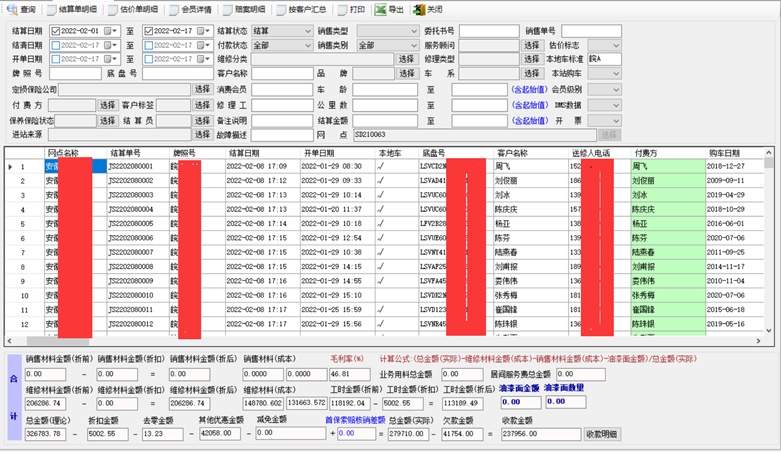Toggle the 结算日期 start date checkbox
Image resolution: width=781 pixels, height=452 pixels.
pyautogui.click(x=56, y=31)
